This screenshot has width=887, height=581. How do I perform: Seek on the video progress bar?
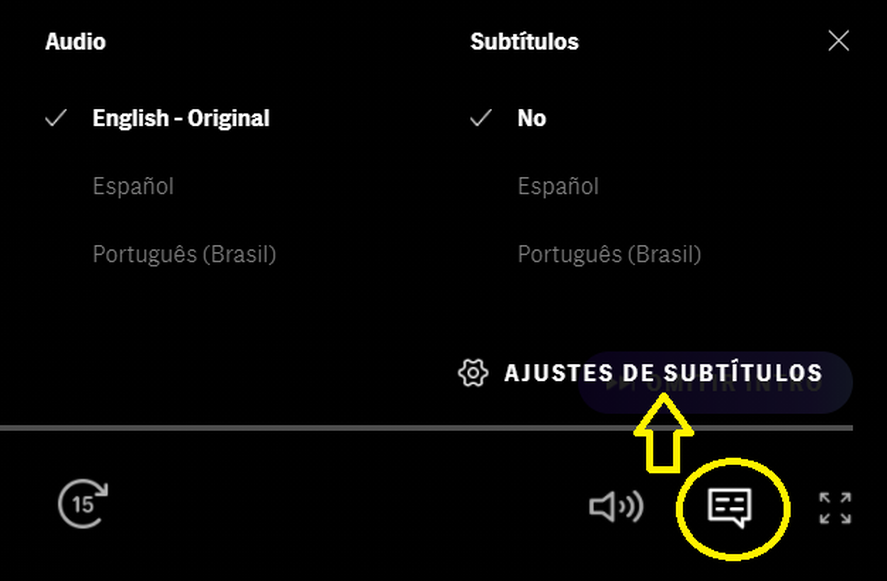click(x=427, y=428)
